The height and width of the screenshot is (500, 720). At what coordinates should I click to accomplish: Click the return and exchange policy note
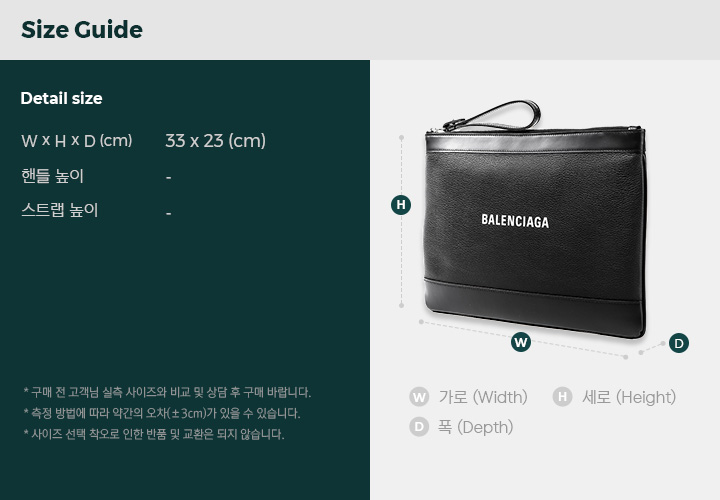point(154,434)
